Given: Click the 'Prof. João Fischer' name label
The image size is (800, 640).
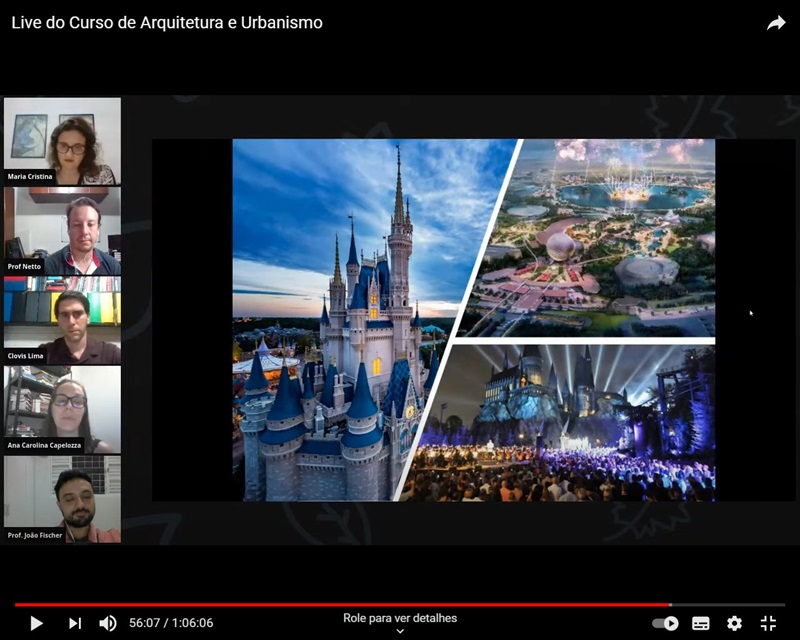Looking at the screenshot, I should [35, 535].
